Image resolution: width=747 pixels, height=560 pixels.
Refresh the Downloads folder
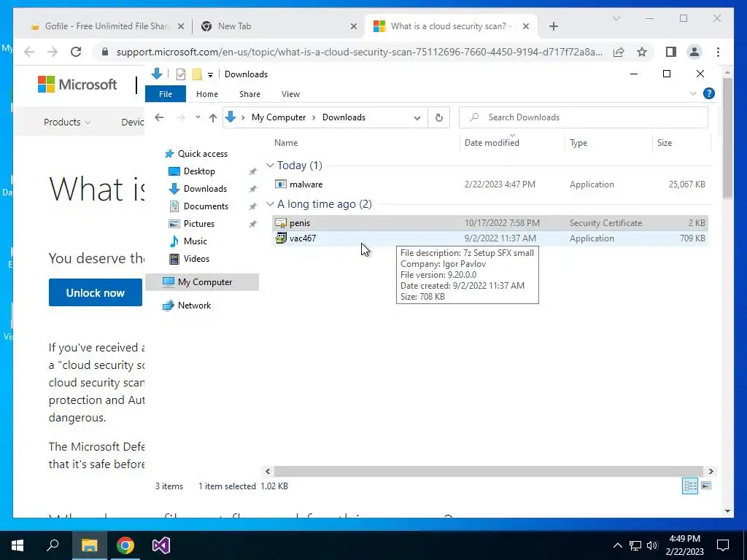pyautogui.click(x=438, y=117)
